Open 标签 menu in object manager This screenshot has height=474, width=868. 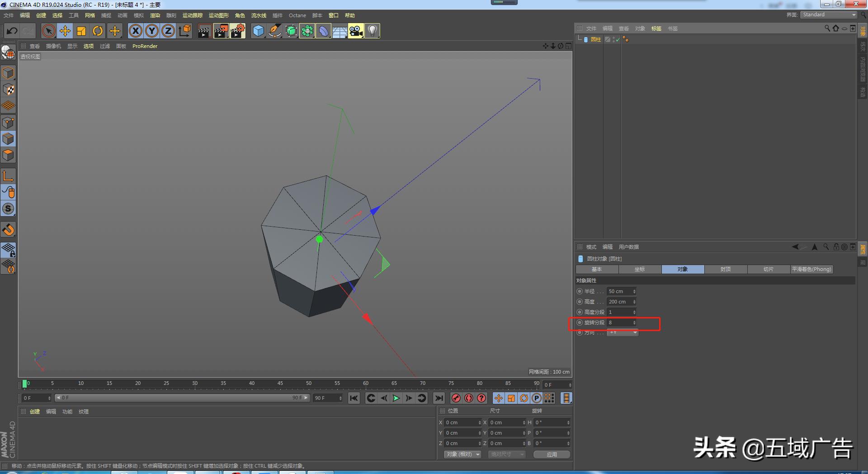pyautogui.click(x=656, y=28)
